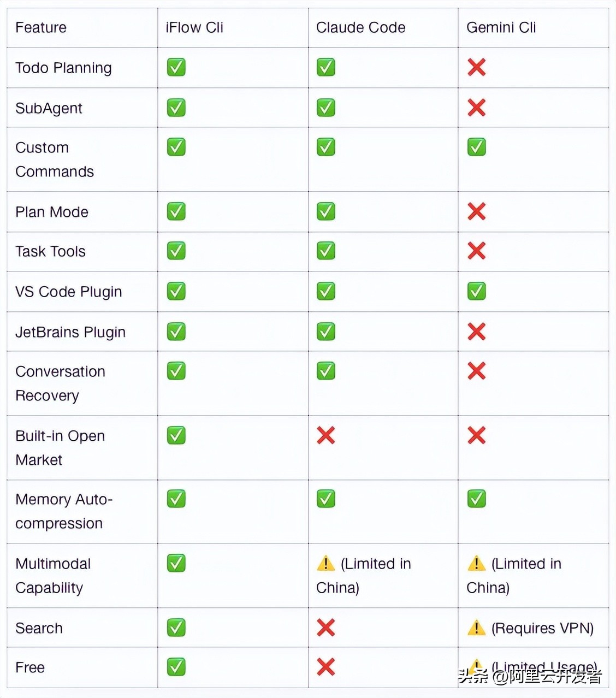Screen dimensions: 616x698
Task: Click Claude Code warning icon for Multimodal Capability
Action: 326,563
